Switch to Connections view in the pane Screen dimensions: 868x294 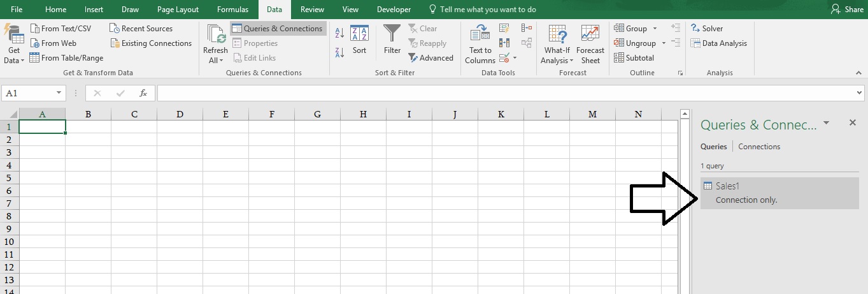pos(759,147)
